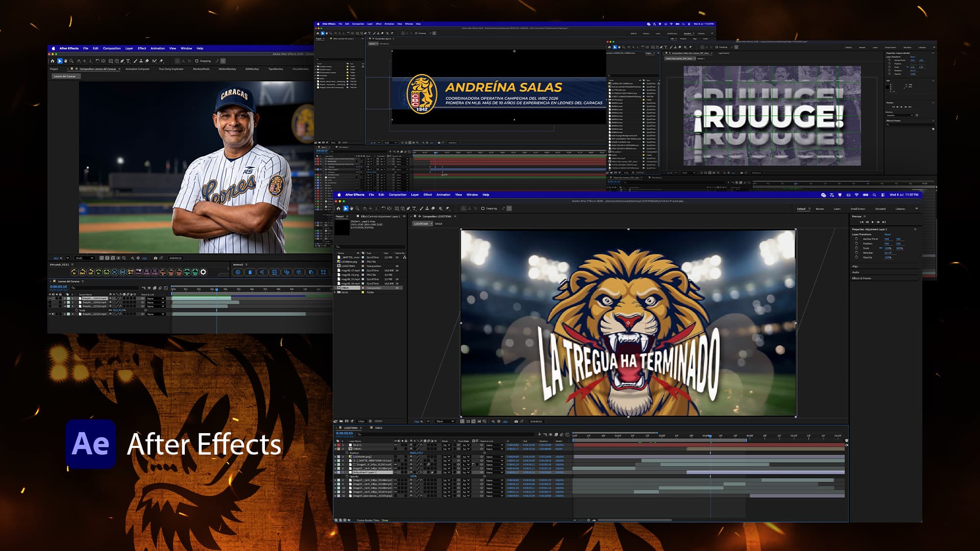Viewport: 980px width, 551px height.
Task: Choose the Eraser tool in the LOGOTEMA window toolbar
Action: pyautogui.click(x=433, y=208)
